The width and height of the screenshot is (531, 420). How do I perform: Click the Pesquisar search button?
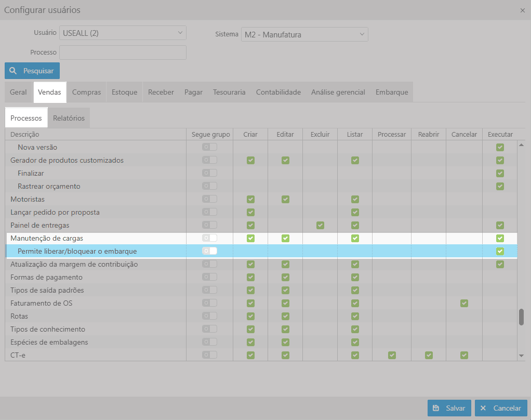[32, 71]
